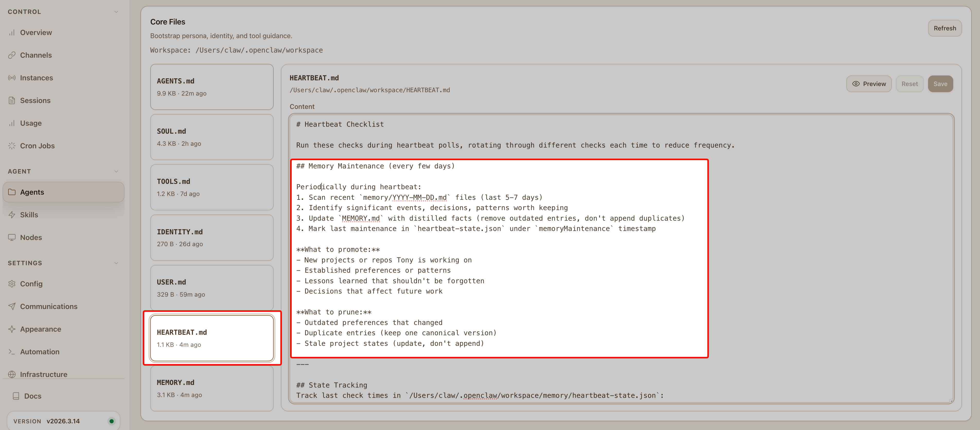Collapse the CONTROL section chevron
Viewport: 980px width, 430px height.
click(x=116, y=12)
